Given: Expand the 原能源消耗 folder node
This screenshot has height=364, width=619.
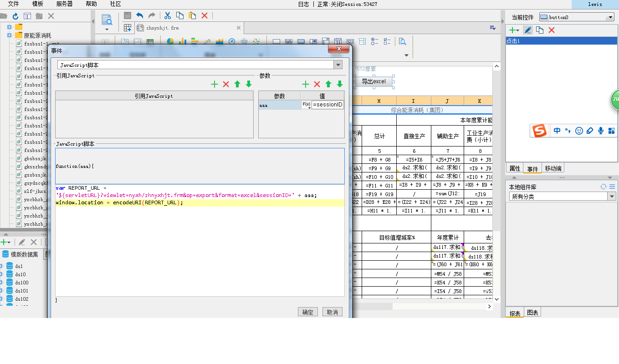Looking at the screenshot, I should 9,35.
